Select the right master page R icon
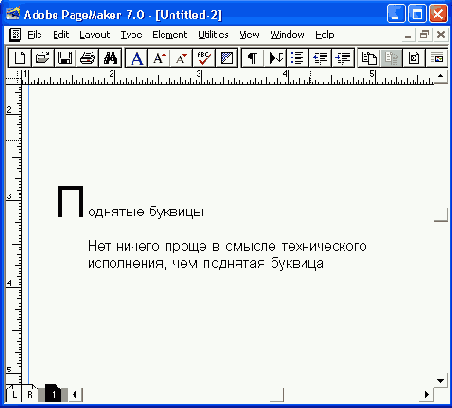Viewport: 452px width, 408px height. click(x=30, y=394)
